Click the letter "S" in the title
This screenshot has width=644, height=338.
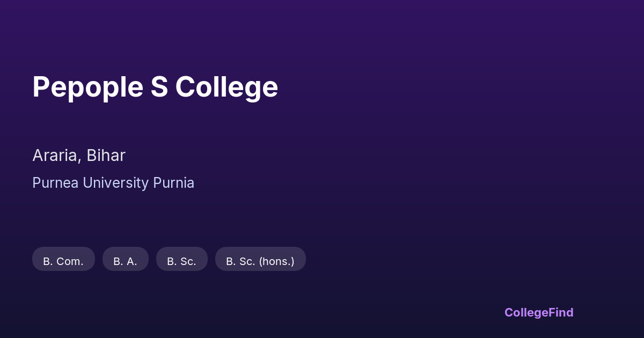[x=159, y=87]
